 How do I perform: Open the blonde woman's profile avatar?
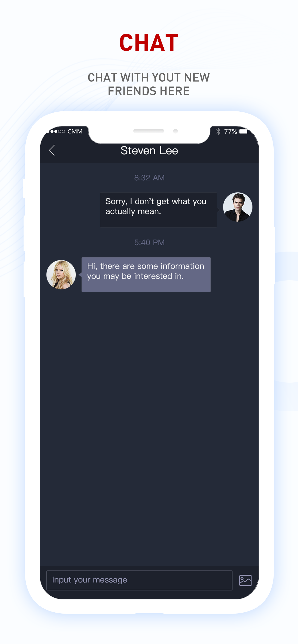click(x=61, y=275)
